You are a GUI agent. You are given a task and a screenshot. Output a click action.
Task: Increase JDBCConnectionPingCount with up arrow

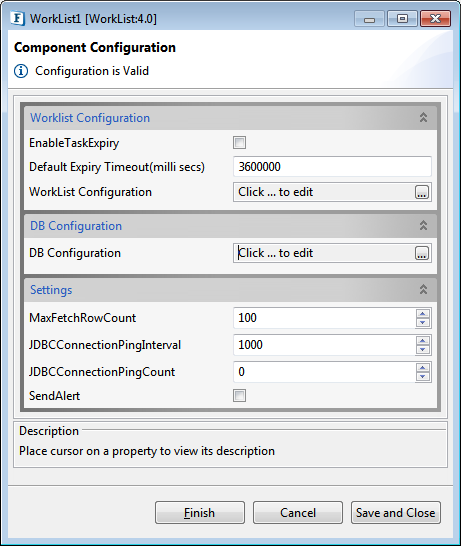(x=423, y=367)
